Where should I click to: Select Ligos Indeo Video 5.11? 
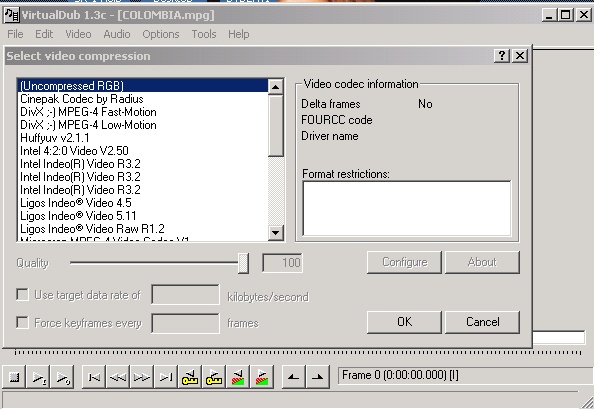[143, 216]
